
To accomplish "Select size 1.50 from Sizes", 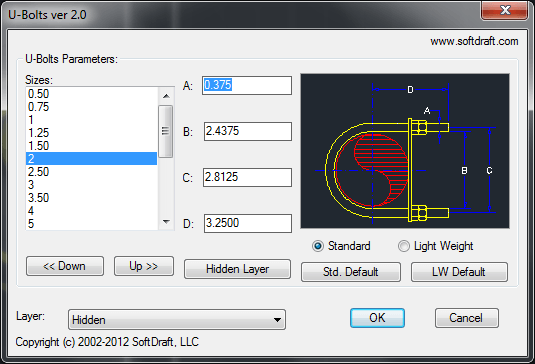I will pyautogui.click(x=91, y=146).
